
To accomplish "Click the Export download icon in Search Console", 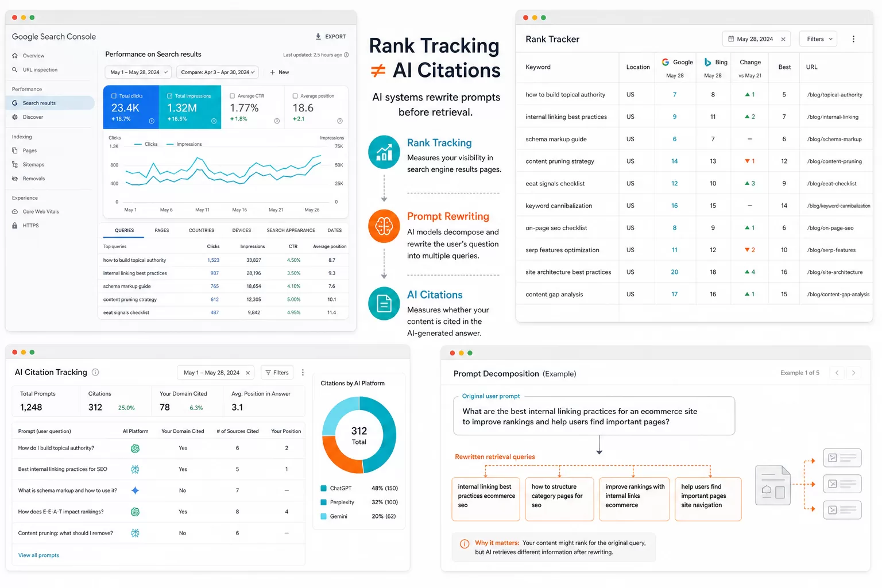I will (318, 36).
